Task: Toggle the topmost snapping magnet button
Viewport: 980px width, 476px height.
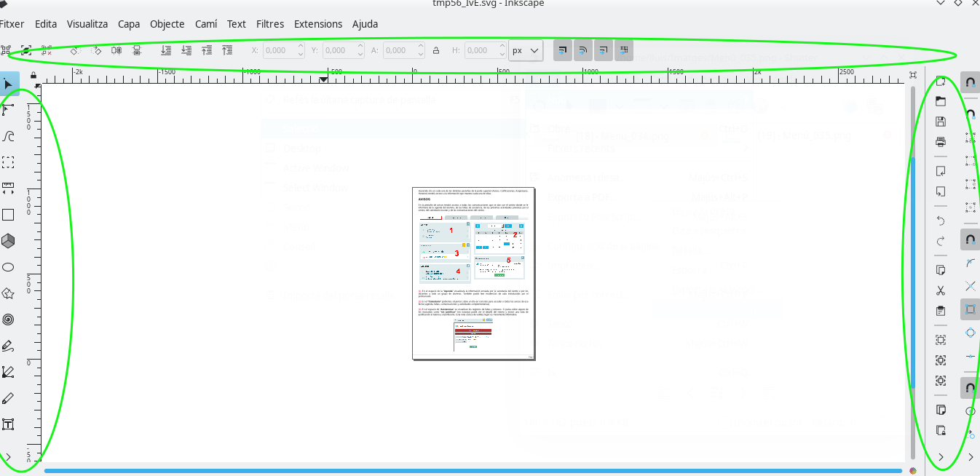Action: 970,82
